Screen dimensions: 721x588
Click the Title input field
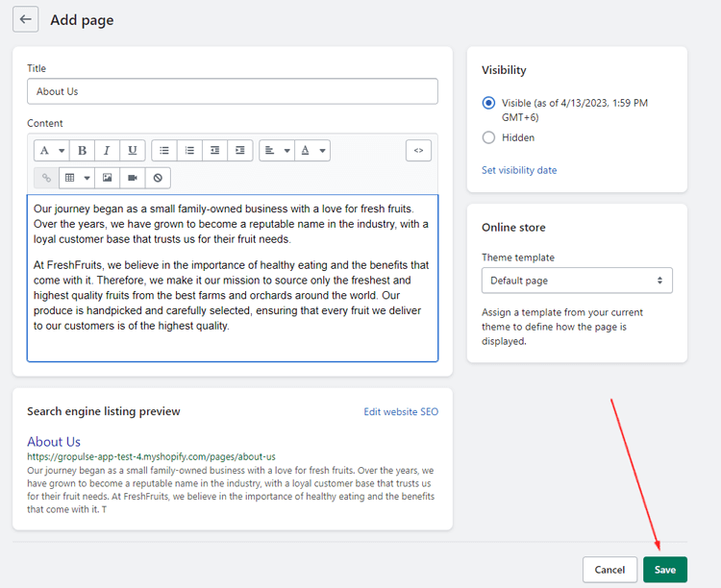tap(233, 91)
